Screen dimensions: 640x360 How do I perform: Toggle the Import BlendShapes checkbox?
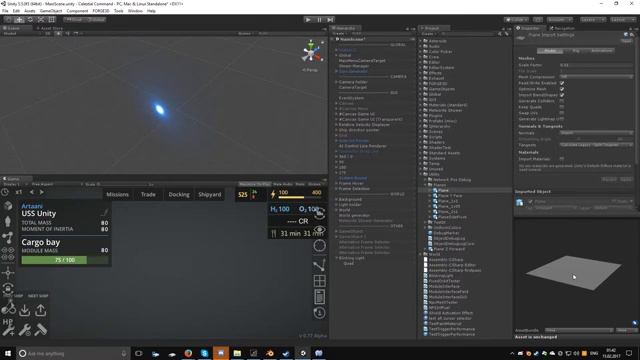click(562, 95)
